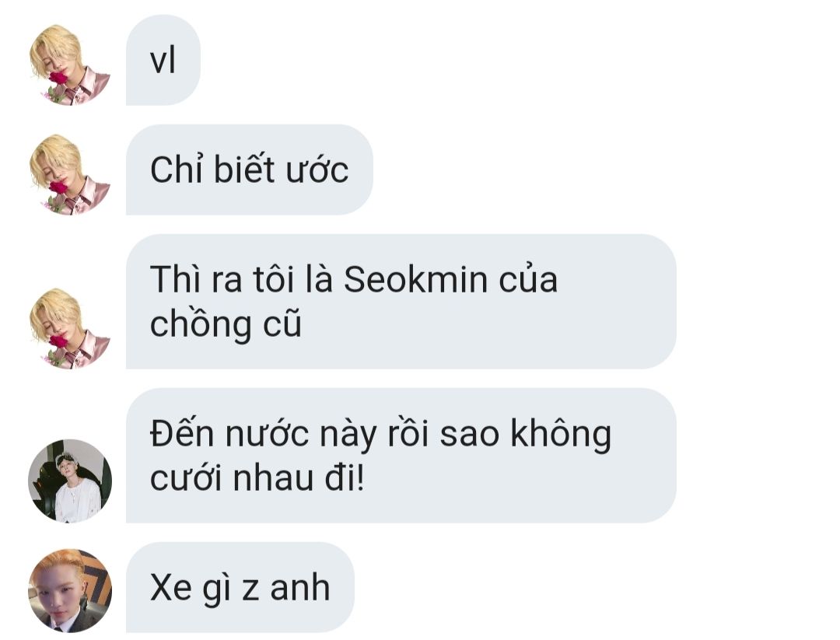This screenshot has width=840, height=640.
Task: Tap the "Đến nước này rồi sao không cưới nhau đi!" bubble
Action: pyautogui.click(x=401, y=456)
